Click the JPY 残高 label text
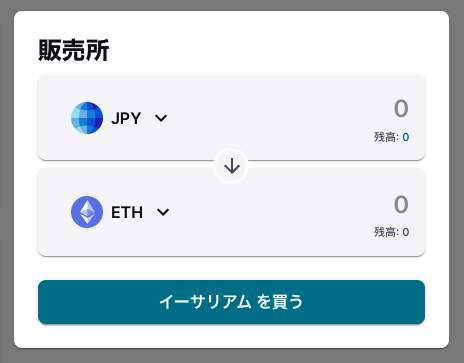The width and height of the screenshot is (464, 363). 386,137
